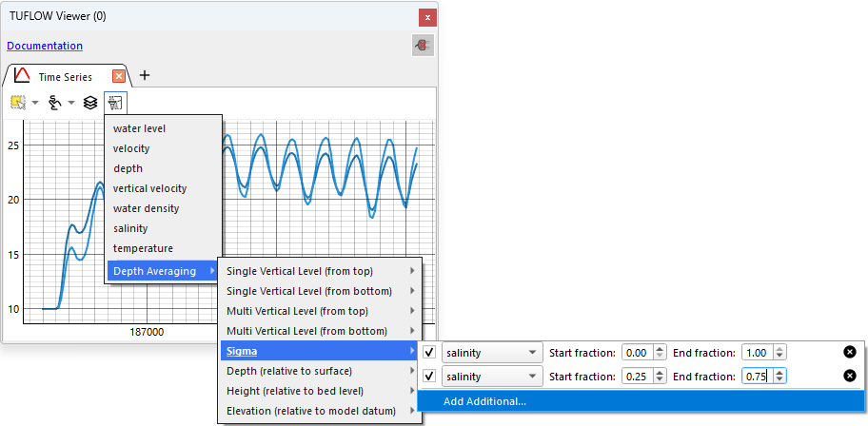The height and width of the screenshot is (426, 868).
Task: Click the yellow selection tool icon
Action: click(x=17, y=102)
